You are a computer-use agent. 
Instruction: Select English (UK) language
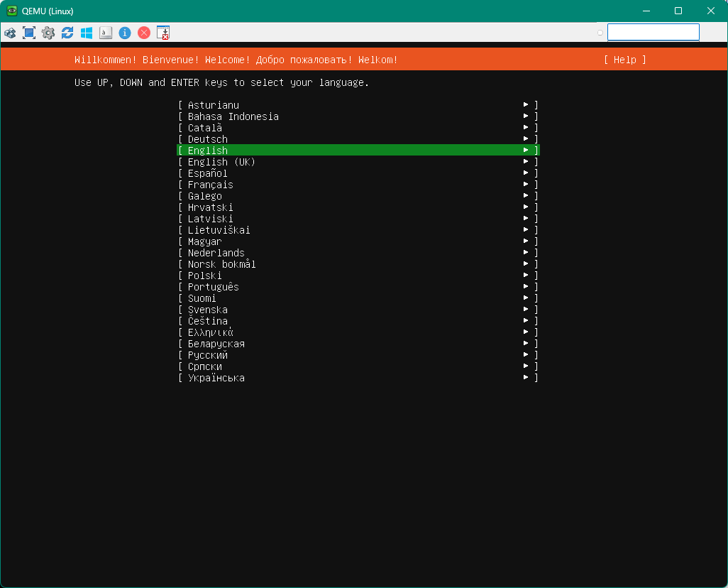tap(358, 162)
